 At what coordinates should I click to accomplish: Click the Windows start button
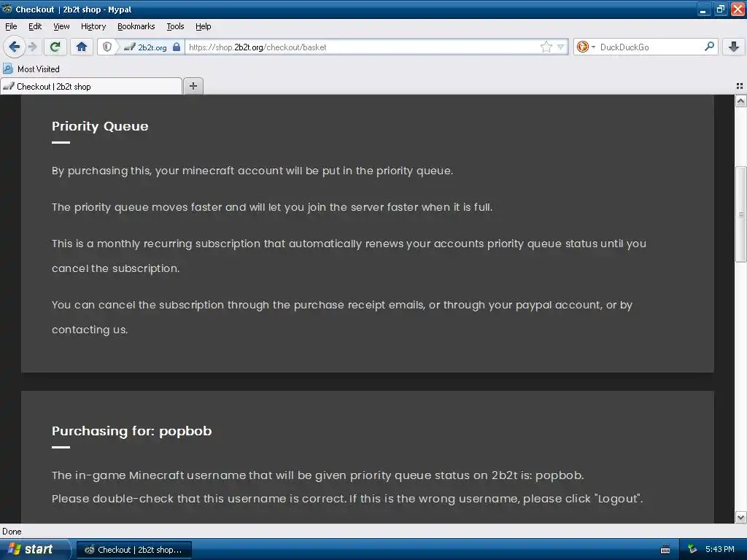click(34, 550)
